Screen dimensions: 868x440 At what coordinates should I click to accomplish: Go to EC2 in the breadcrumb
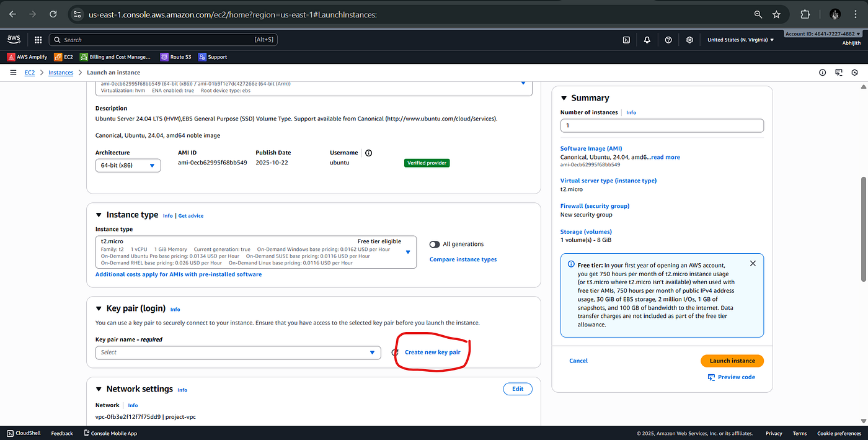click(x=30, y=73)
